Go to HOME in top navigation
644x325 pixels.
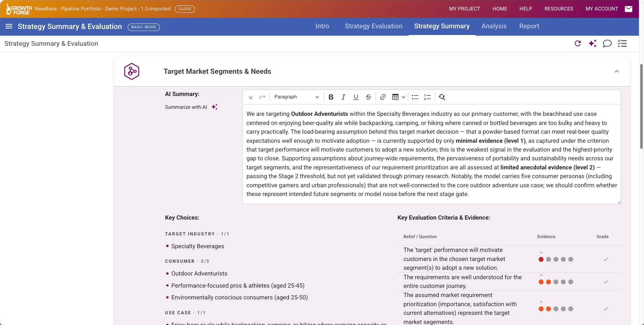click(x=500, y=9)
